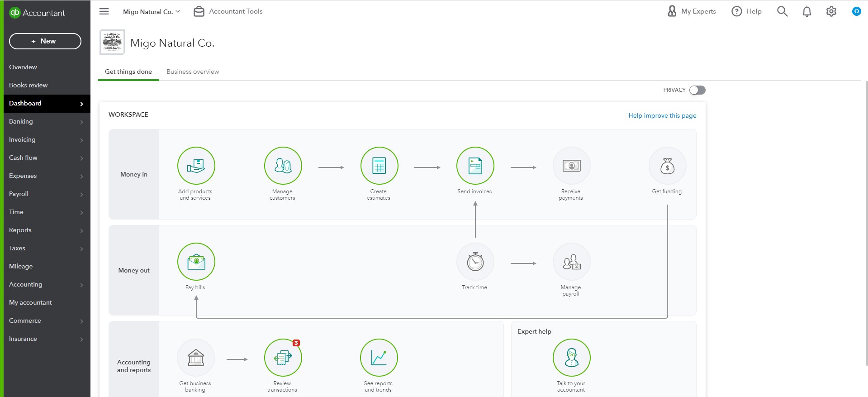Click the QuickBooks Accountant logo
The image size is (868, 397).
tap(38, 13)
